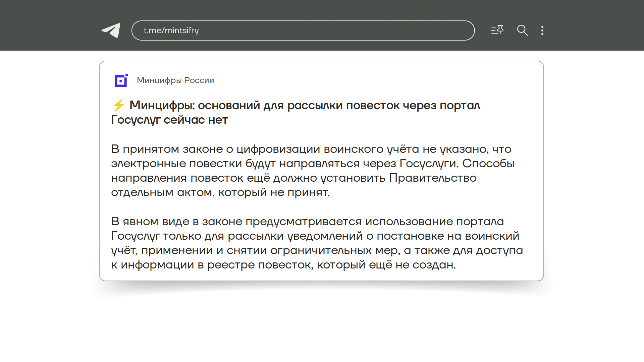
Task: Click the phrase 'который ещё не создан.'
Action: [x=386, y=265]
